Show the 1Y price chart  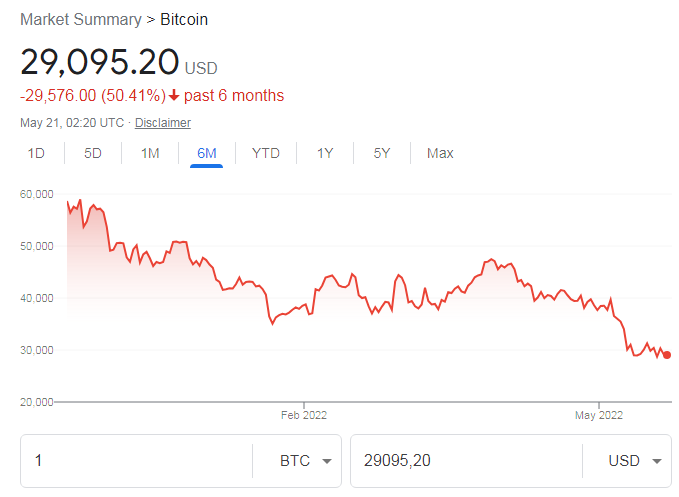[x=325, y=153]
